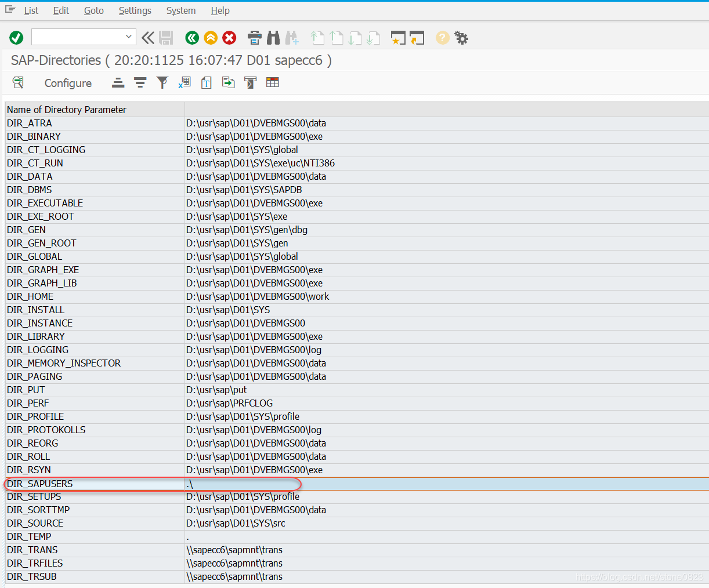Image resolution: width=709 pixels, height=588 pixels.
Task: Open the Settings menu
Action: point(135,10)
